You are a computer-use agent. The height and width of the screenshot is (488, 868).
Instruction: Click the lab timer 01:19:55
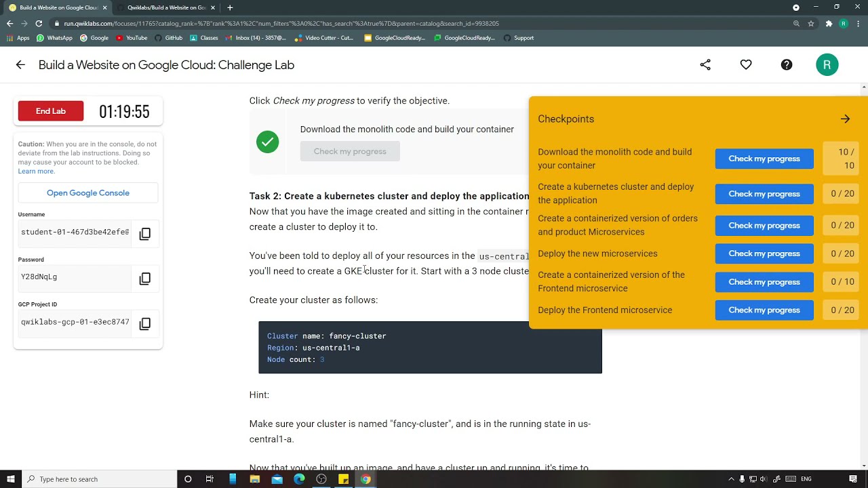click(124, 112)
